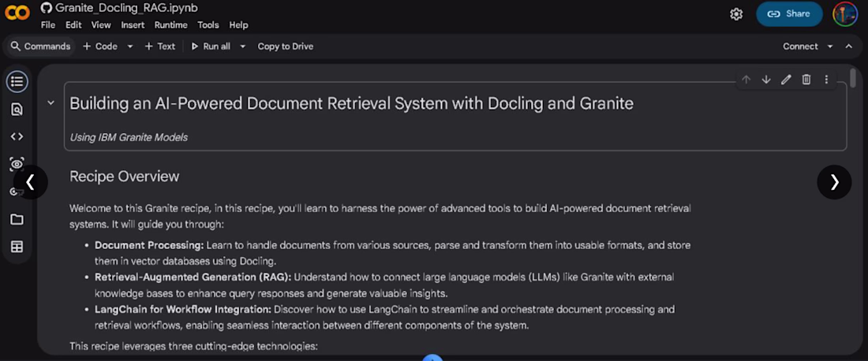868x361 pixels.
Task: Open the File menu
Action: 48,25
